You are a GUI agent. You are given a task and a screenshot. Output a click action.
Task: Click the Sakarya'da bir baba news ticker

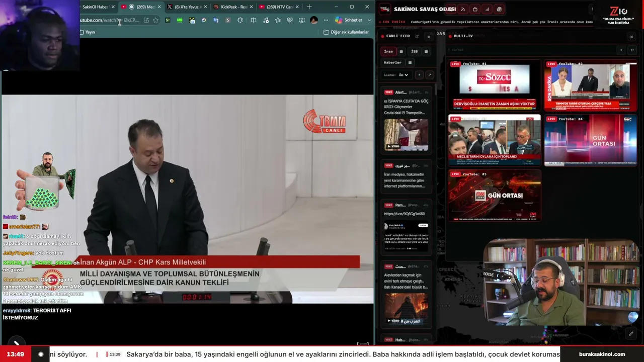[343, 354]
